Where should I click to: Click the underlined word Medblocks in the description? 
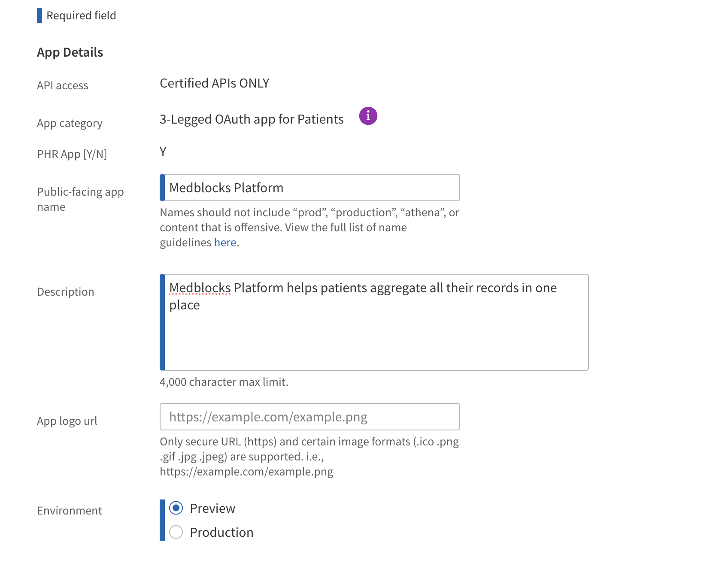click(x=200, y=288)
